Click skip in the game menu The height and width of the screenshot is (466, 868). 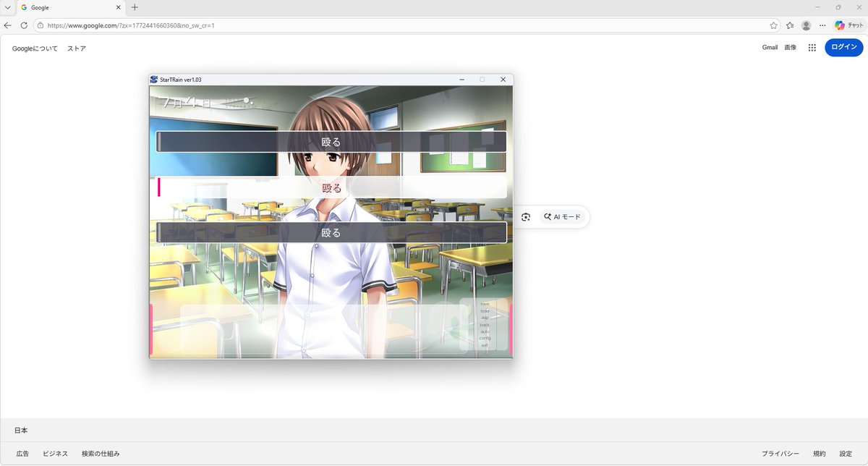coord(485,318)
